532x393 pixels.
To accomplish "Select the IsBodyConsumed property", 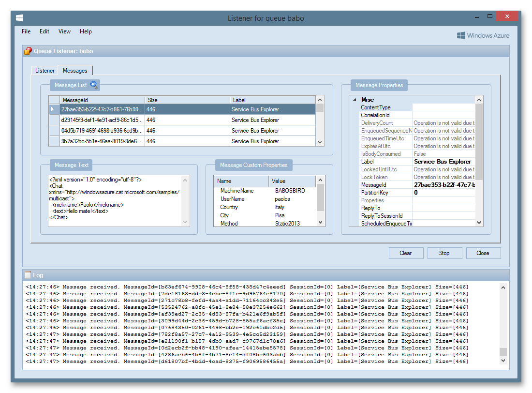I will coord(417,154).
